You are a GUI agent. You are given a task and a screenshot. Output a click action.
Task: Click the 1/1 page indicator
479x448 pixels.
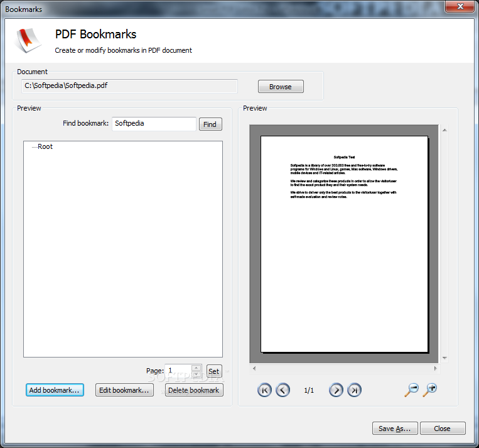pyautogui.click(x=309, y=390)
